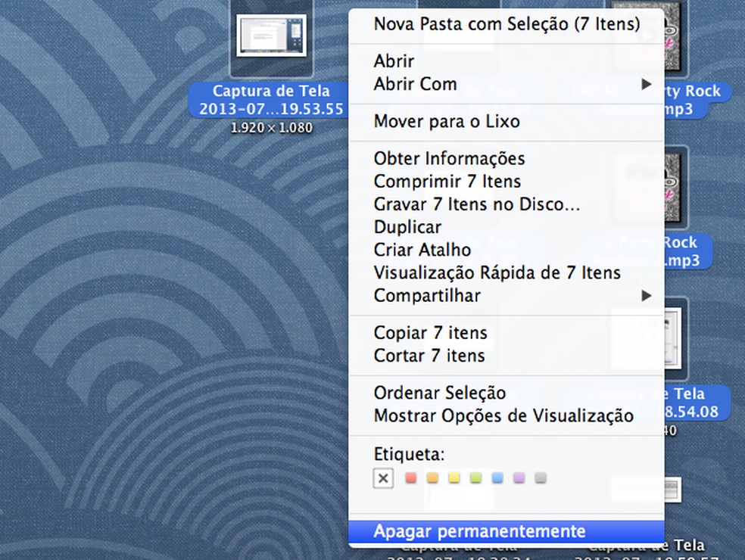Select Ordenar Seleção

(507, 393)
